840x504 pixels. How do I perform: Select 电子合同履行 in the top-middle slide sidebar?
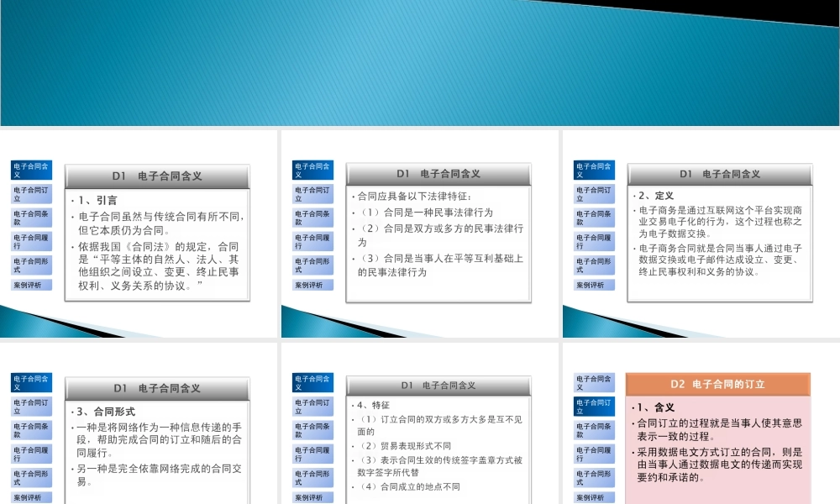click(313, 240)
